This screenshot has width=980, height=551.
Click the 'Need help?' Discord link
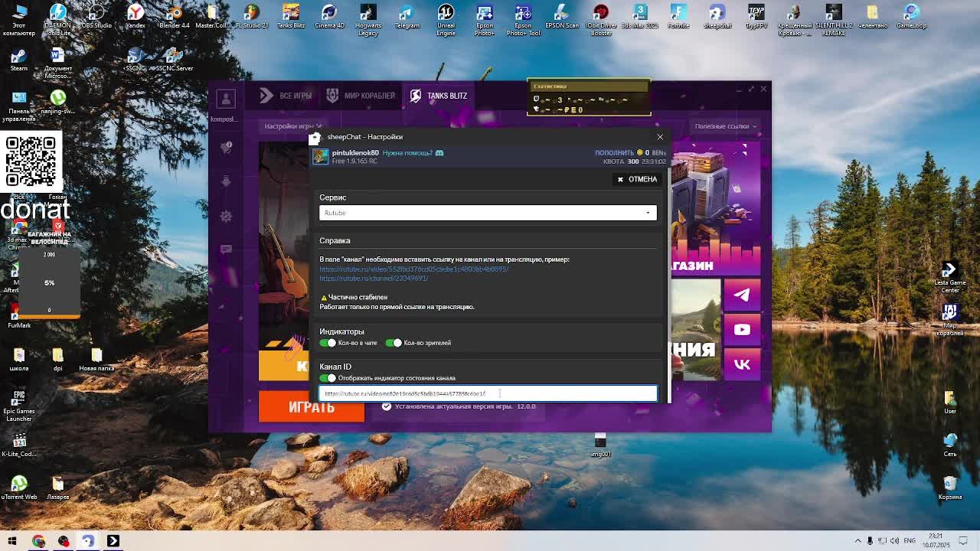(x=413, y=153)
